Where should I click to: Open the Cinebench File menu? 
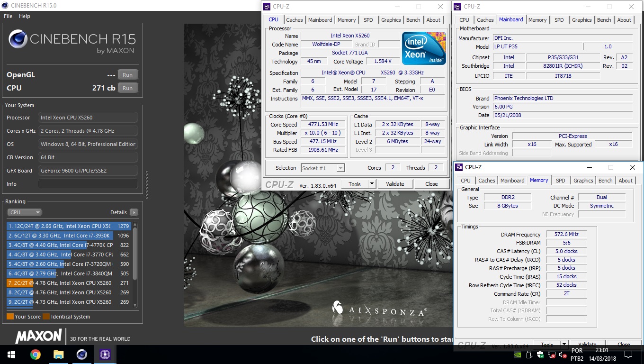pyautogui.click(x=8, y=16)
